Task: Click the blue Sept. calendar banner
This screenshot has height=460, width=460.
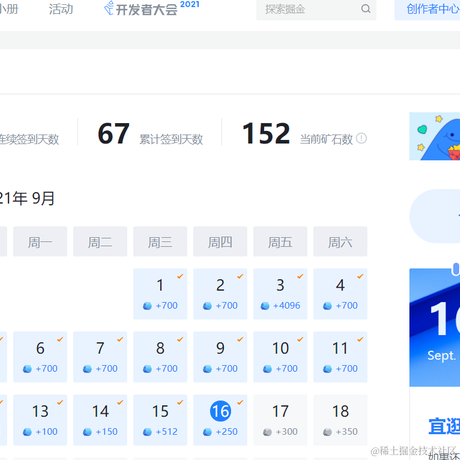Action: pyautogui.click(x=435, y=328)
